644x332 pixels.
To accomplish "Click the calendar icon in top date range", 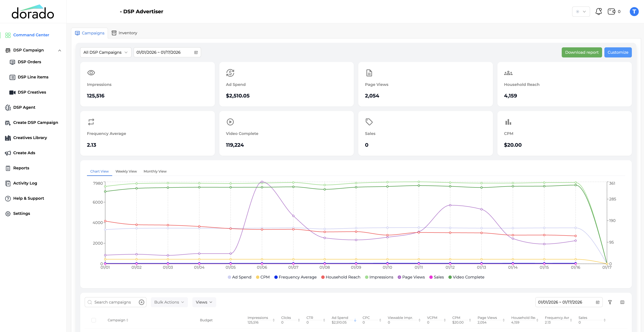I will [x=196, y=52].
